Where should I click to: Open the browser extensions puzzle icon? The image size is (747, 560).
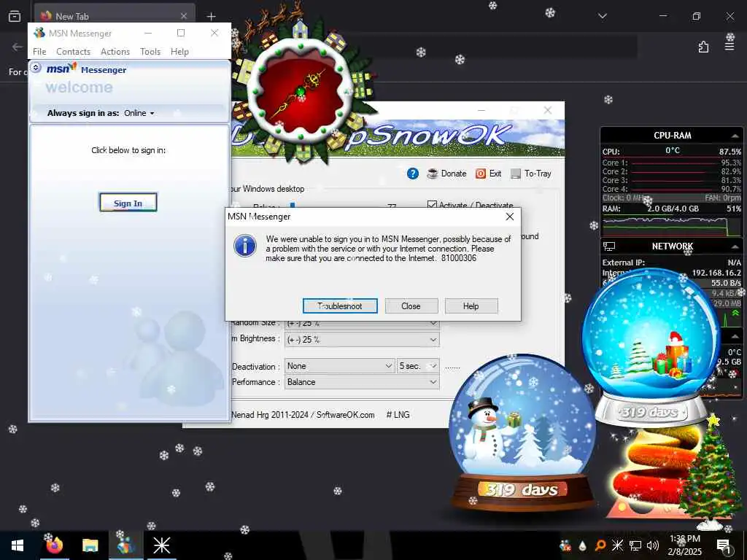click(703, 47)
